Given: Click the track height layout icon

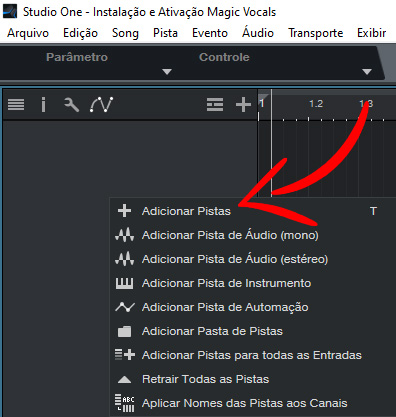Looking at the screenshot, I should click(x=215, y=105).
